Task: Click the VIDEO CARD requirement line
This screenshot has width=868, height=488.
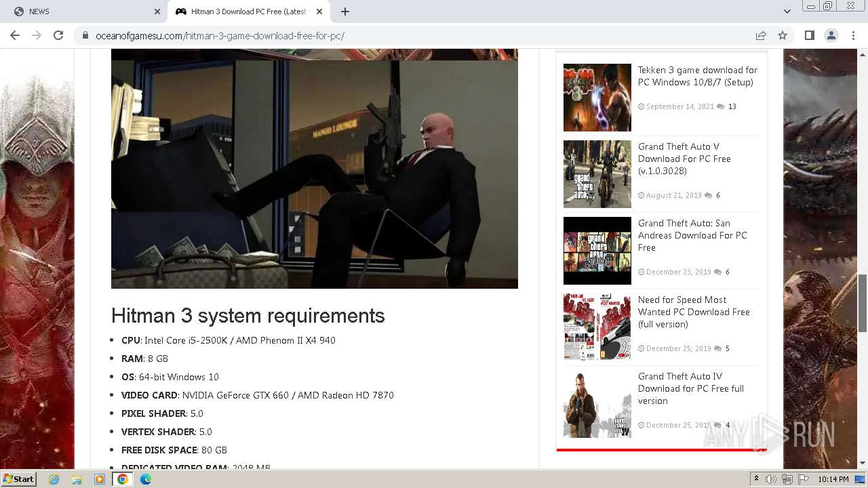Action: point(258,395)
